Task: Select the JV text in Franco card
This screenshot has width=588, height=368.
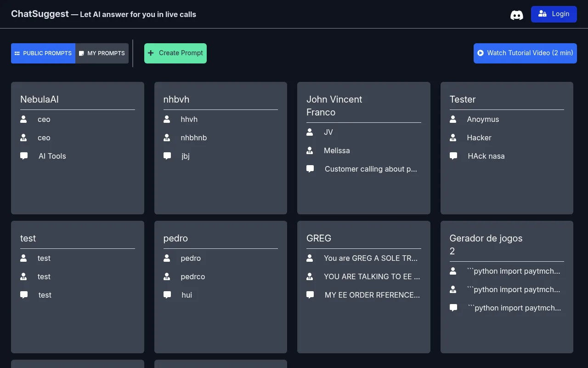Action: click(328, 132)
